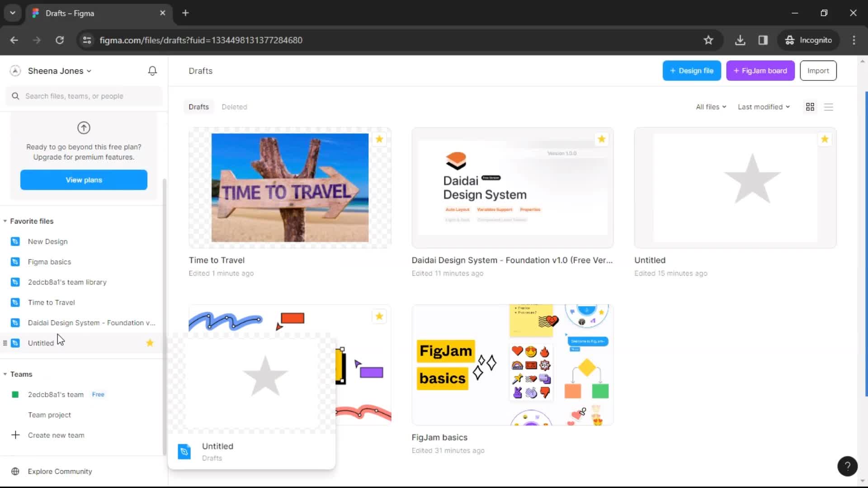Open the Chrome three-dot menu
The width and height of the screenshot is (868, 488).
(854, 40)
